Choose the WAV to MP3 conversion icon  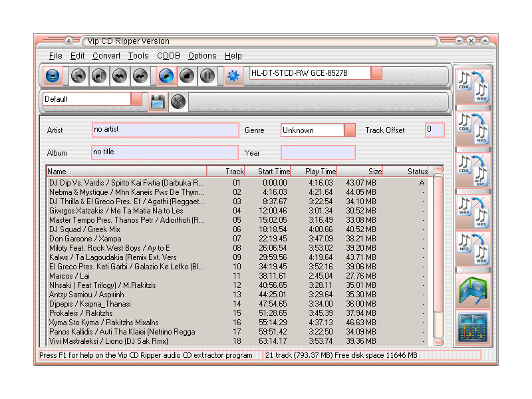473,211
